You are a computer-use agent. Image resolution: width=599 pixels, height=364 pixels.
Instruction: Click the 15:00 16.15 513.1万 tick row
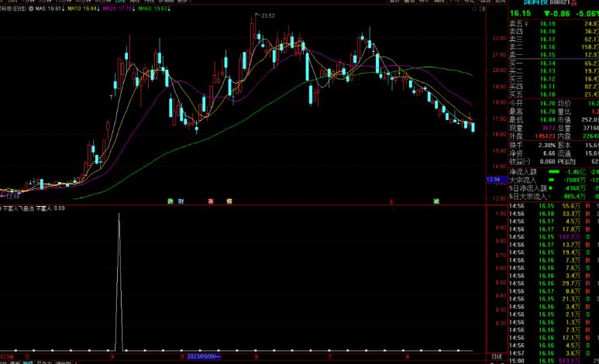point(554,361)
